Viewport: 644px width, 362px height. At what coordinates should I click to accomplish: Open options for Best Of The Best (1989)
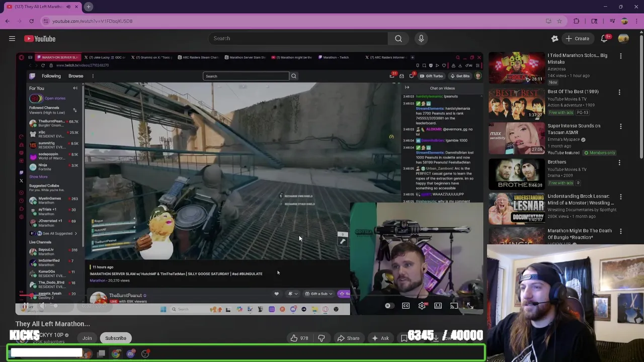619,92
